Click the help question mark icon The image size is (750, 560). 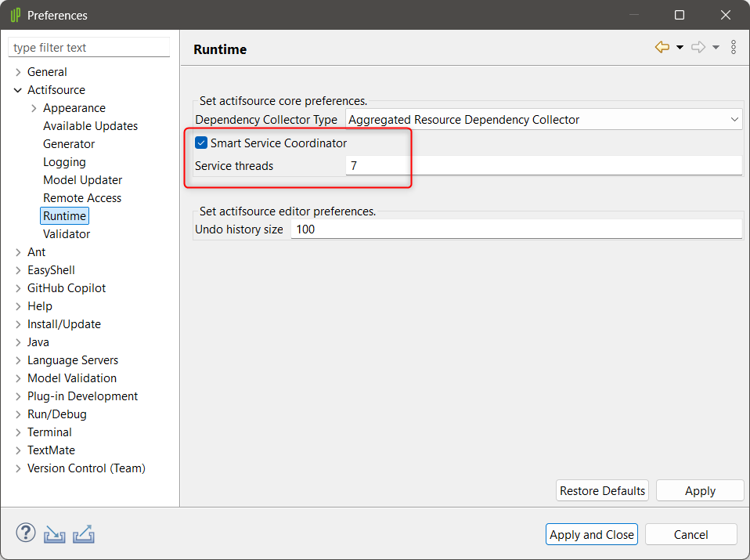point(26,533)
